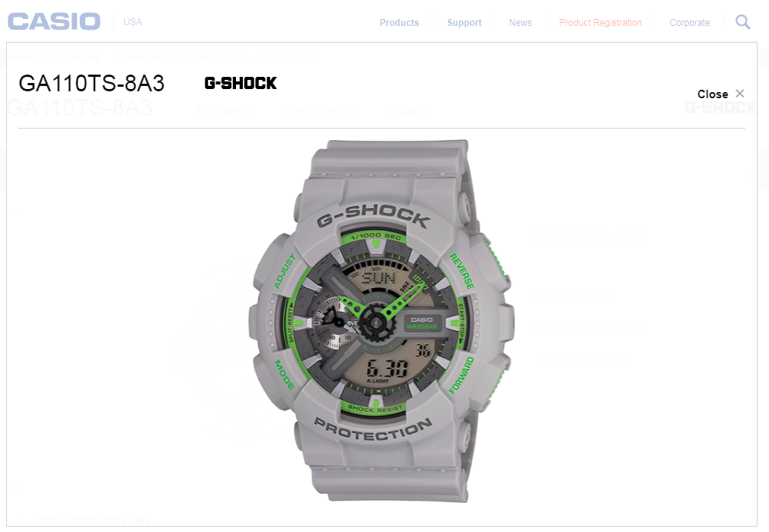769x532 pixels.
Task: Open the Products menu
Action: coord(399,23)
